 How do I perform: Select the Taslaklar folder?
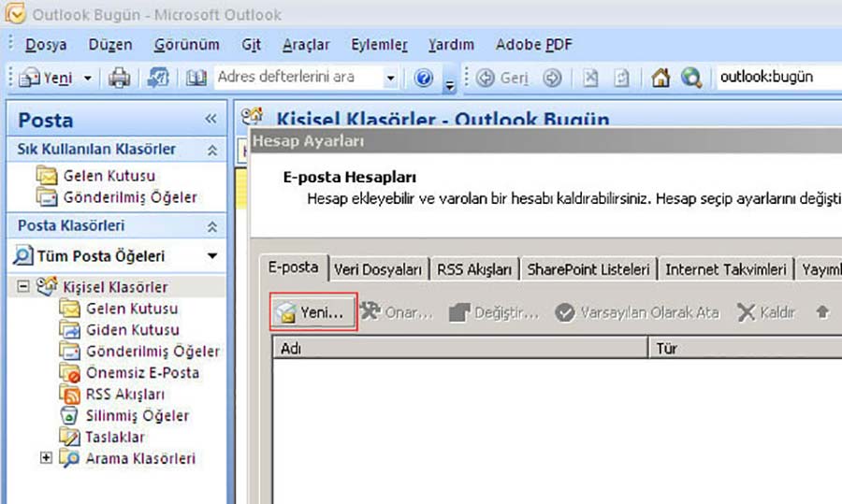[x=115, y=438]
